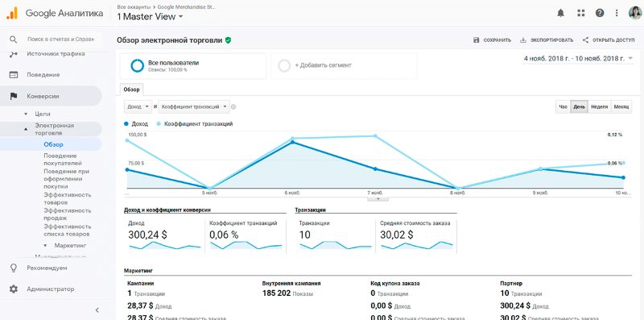Image resolution: width=644 pixels, height=320 pixels.
Task: Select the Месяц time granularity
Action: click(621, 106)
